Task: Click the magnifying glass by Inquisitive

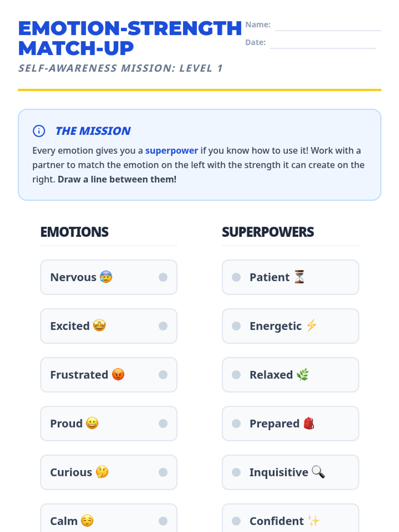Action: pyautogui.click(x=318, y=472)
